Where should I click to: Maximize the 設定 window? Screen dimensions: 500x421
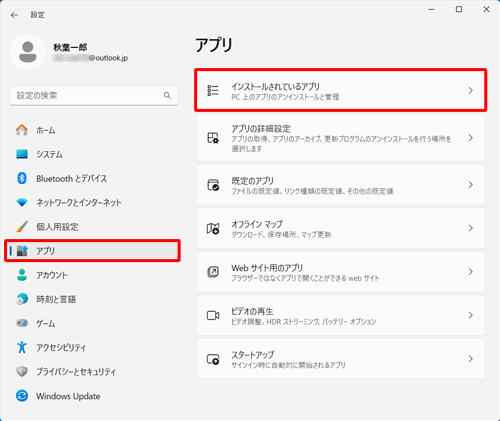459,9
